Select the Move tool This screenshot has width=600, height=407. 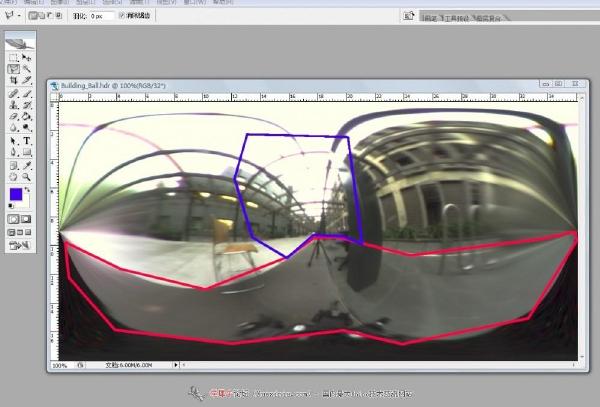(26, 58)
